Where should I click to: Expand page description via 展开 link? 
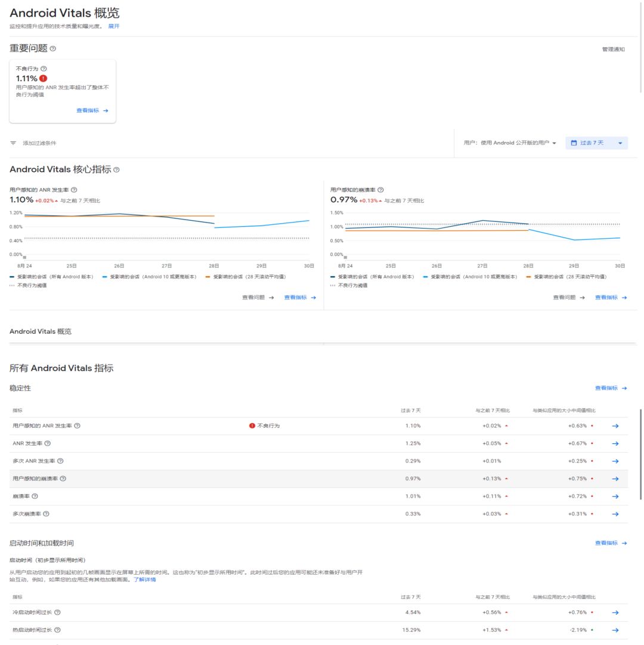tap(114, 26)
